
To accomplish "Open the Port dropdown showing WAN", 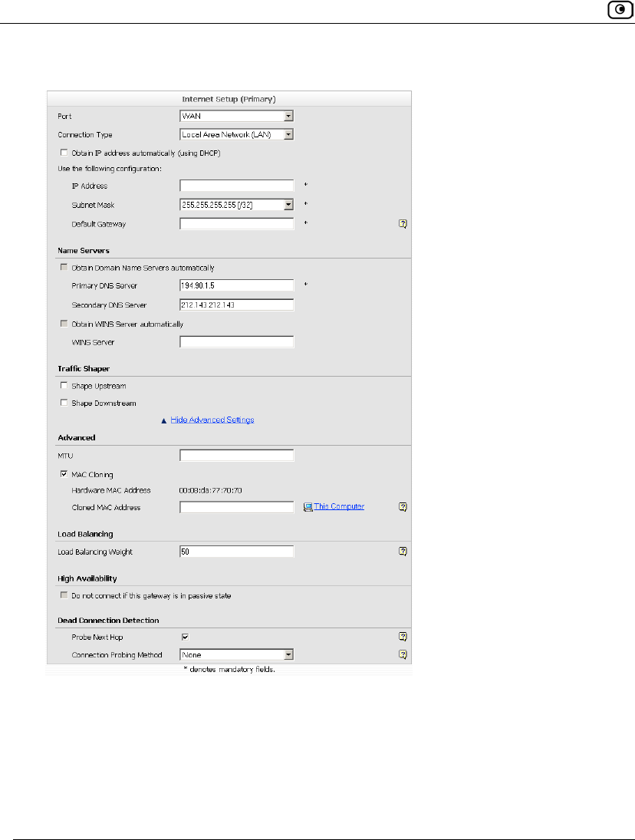I will 237,116.
